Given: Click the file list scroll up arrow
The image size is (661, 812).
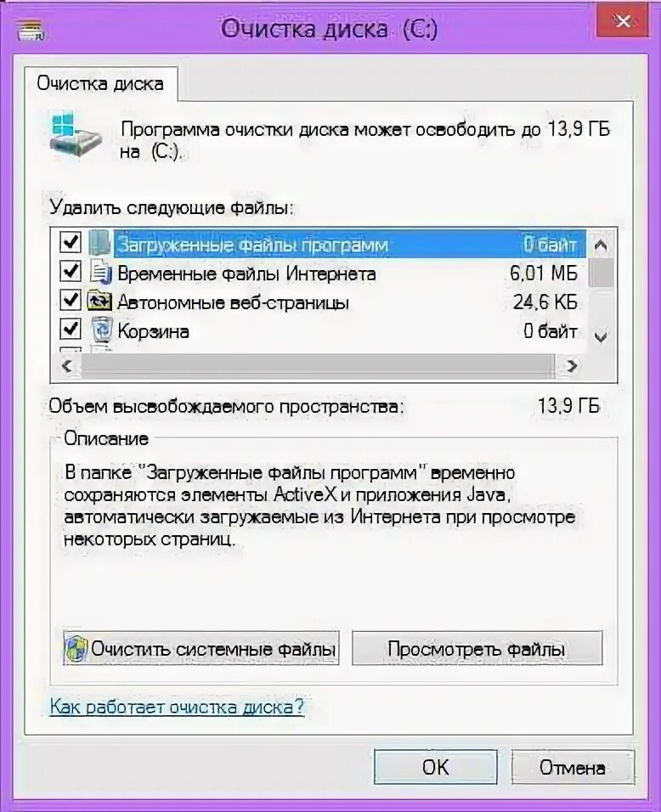Looking at the screenshot, I should [x=601, y=245].
